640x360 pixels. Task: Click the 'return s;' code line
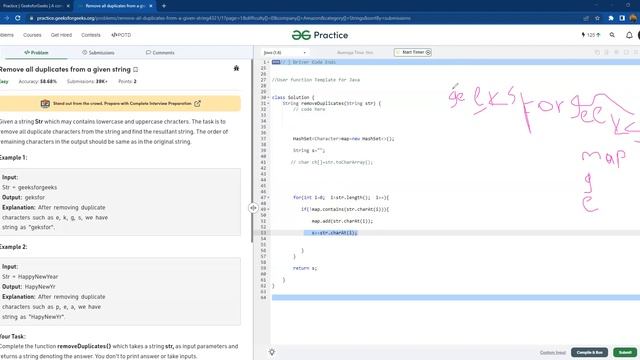(x=305, y=268)
